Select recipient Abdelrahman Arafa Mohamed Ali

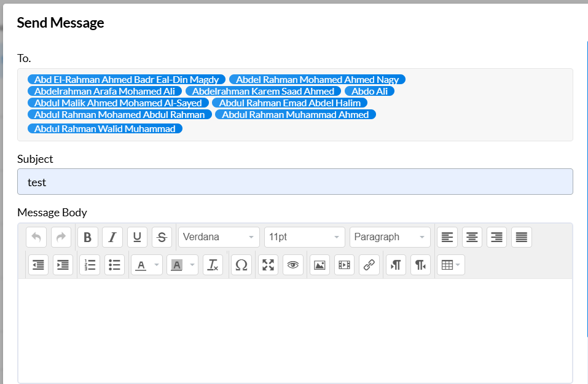tap(104, 91)
